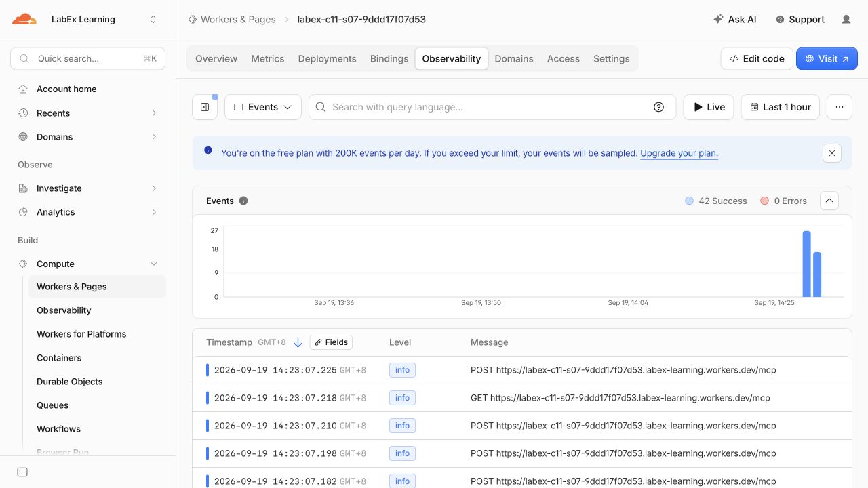Click the Events info icon
Screen dimensions: 868x488
click(243, 201)
